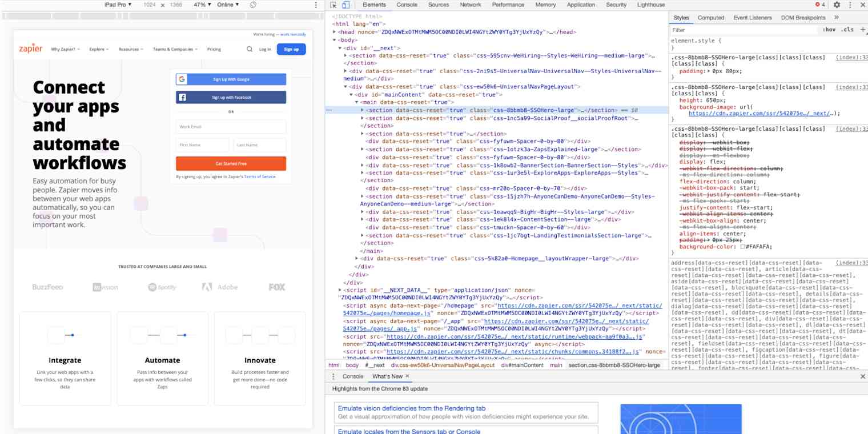Screen dimensions: 868x434
Task: Activate the inspect element picker icon
Action: (333, 5)
